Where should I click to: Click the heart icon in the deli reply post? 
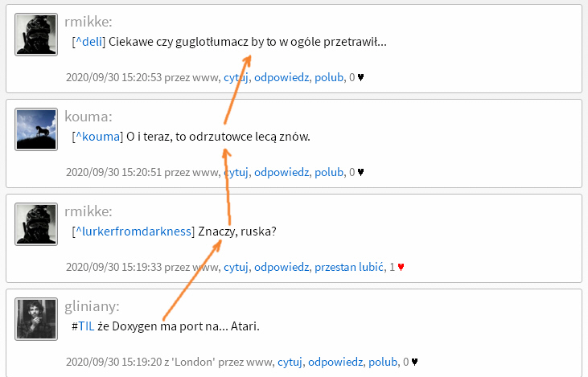pyautogui.click(x=361, y=78)
